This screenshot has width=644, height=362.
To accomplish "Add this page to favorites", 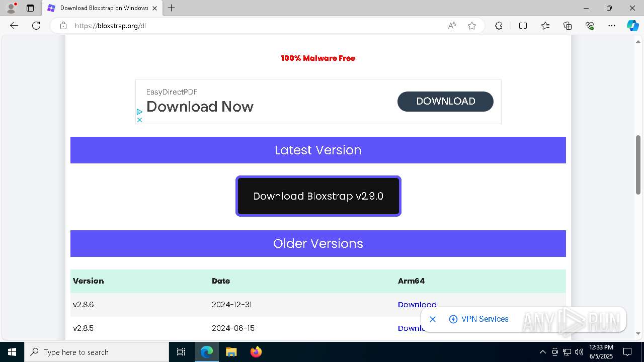I will coord(472,26).
